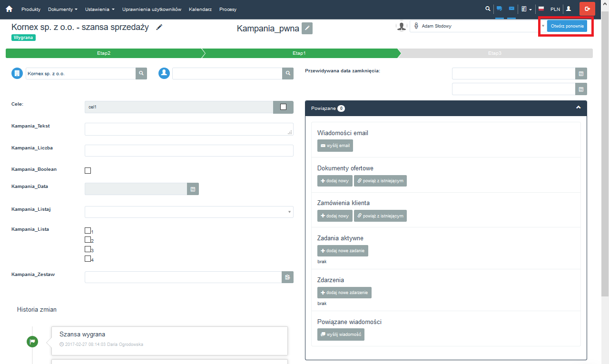This screenshot has width=609, height=364.
Task: Check the cel1 goal checkbox
Action: (x=284, y=107)
